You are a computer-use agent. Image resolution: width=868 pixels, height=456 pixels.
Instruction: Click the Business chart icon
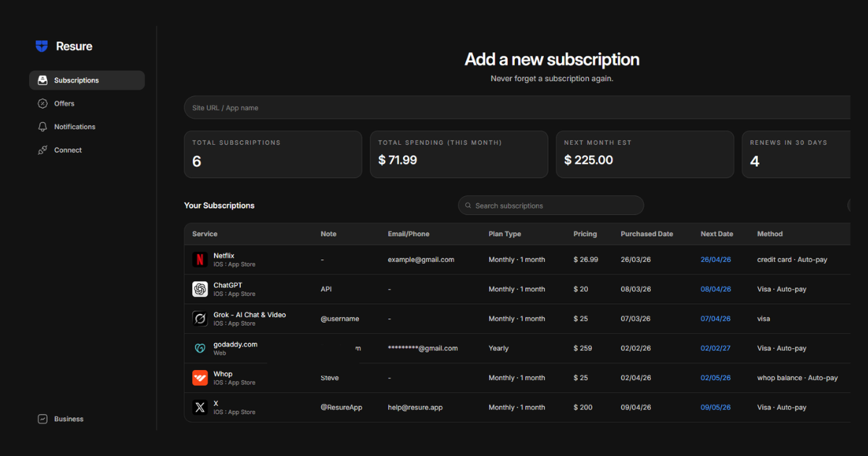tap(43, 419)
